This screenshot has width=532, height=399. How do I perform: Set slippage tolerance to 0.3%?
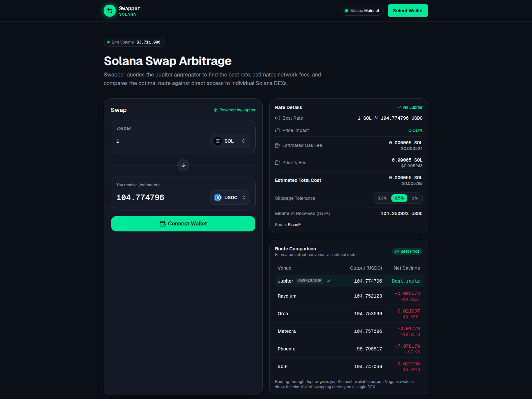(382, 198)
